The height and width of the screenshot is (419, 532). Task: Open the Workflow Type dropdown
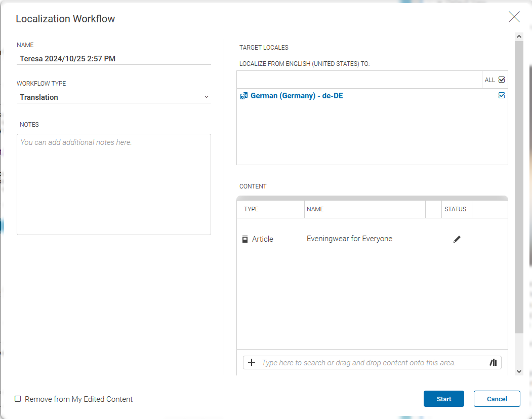pyautogui.click(x=113, y=97)
